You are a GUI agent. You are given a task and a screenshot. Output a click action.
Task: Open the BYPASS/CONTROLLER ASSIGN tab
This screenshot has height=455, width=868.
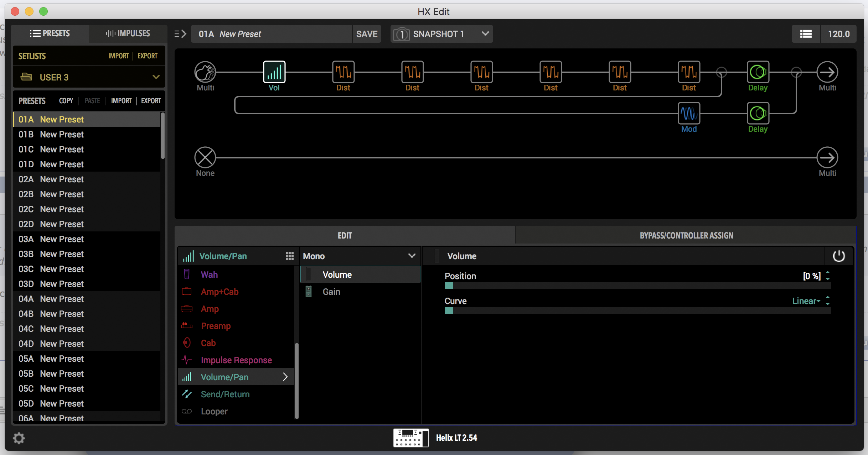click(686, 235)
